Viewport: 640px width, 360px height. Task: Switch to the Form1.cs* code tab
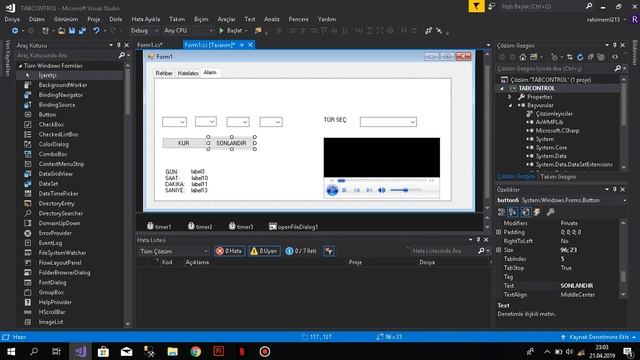pyautogui.click(x=150, y=45)
